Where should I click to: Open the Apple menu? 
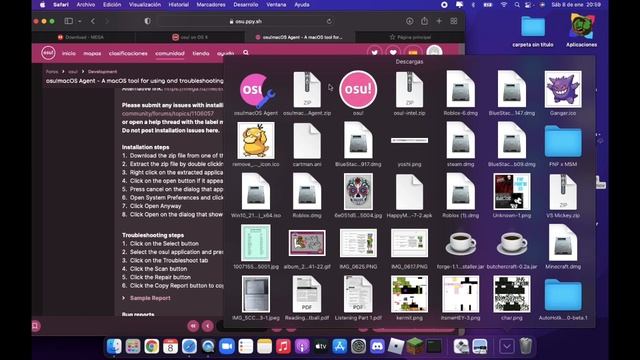42,5
